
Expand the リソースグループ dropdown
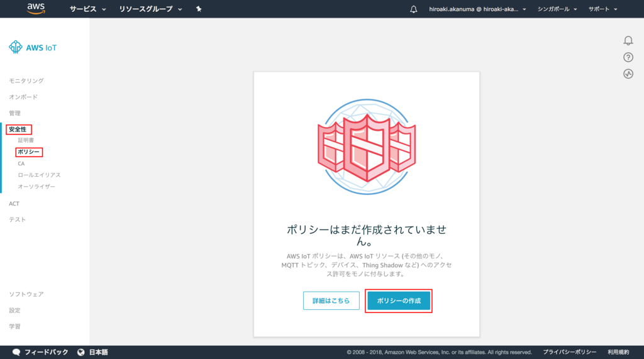coord(150,9)
